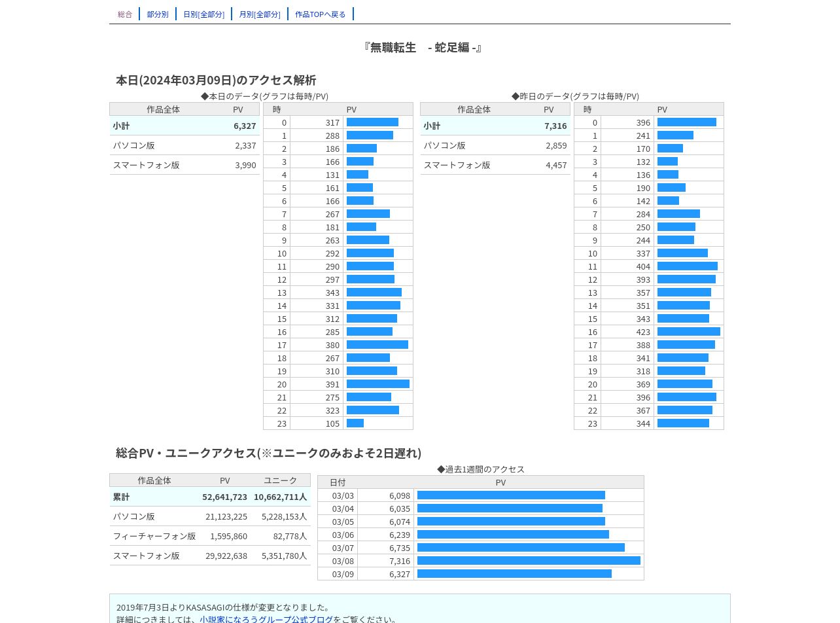The height and width of the screenshot is (623, 840).
Task: Click the ユニーク column header
Action: point(280,480)
